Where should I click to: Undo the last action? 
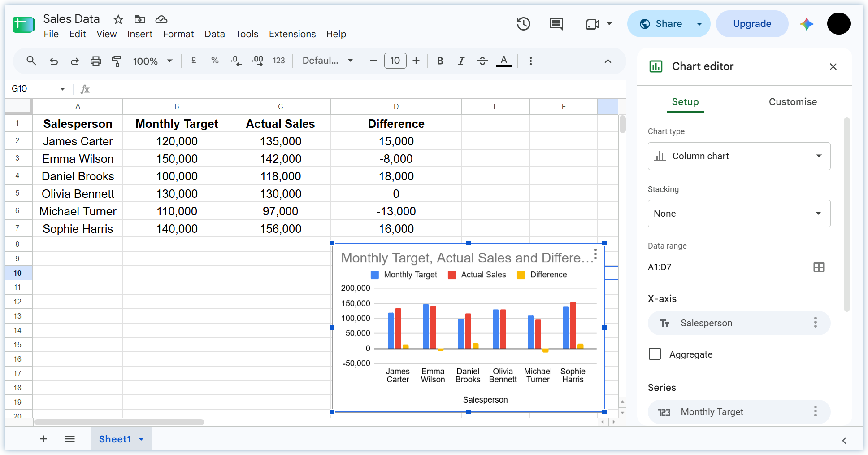pyautogui.click(x=54, y=61)
